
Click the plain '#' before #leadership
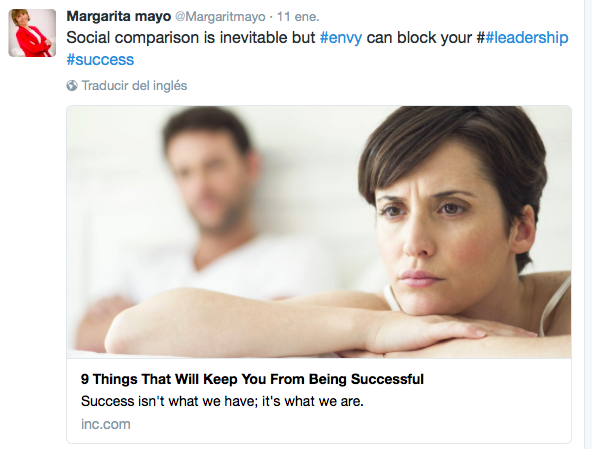(x=481, y=38)
